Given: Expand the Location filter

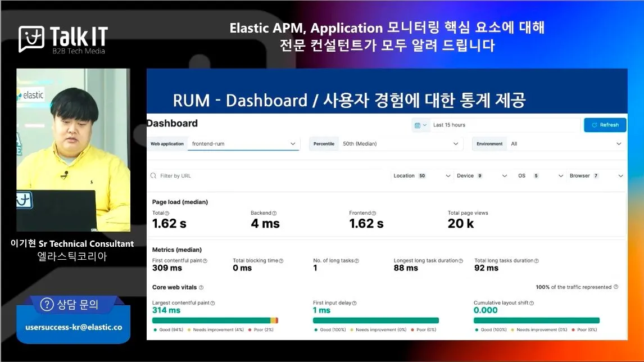Looking at the screenshot, I should 422,176.
